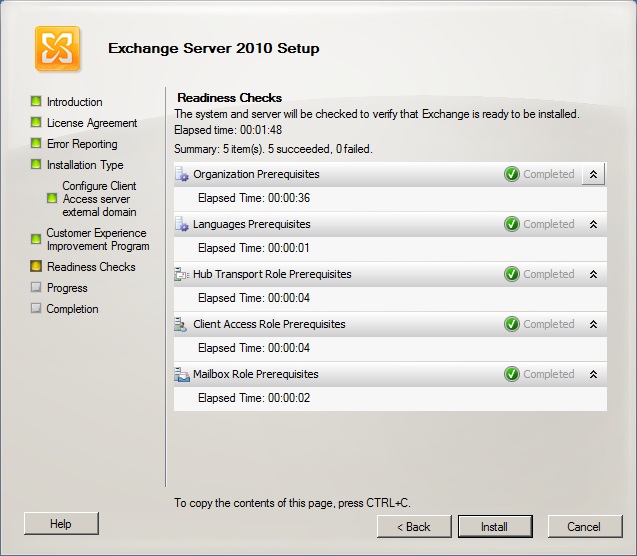Click green checkmark for Hub Transport Role
The height and width of the screenshot is (556, 637).
(512, 274)
